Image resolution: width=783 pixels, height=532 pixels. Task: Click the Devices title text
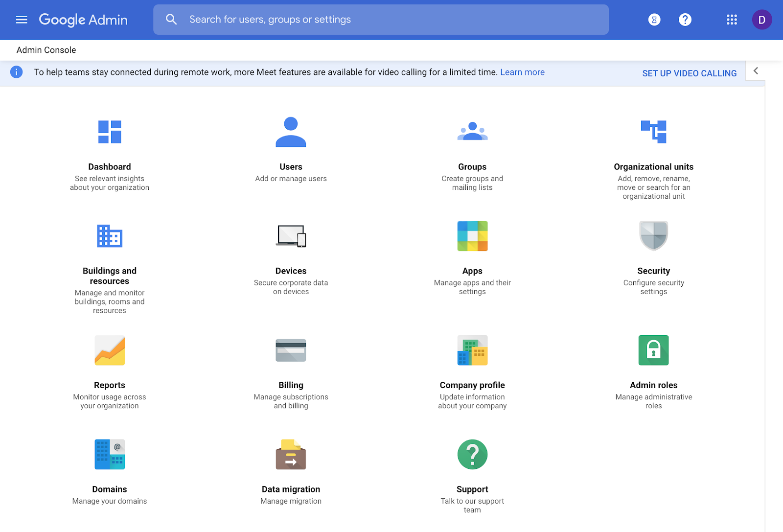(x=291, y=271)
